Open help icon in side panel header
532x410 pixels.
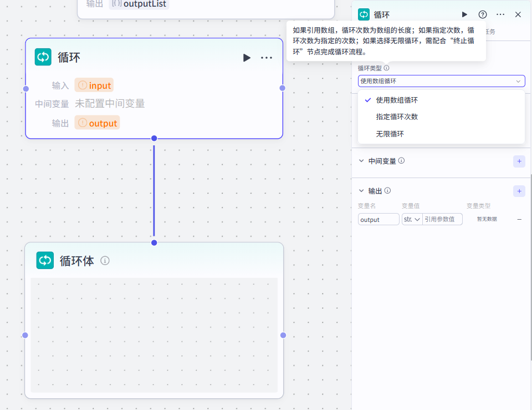tap(483, 14)
